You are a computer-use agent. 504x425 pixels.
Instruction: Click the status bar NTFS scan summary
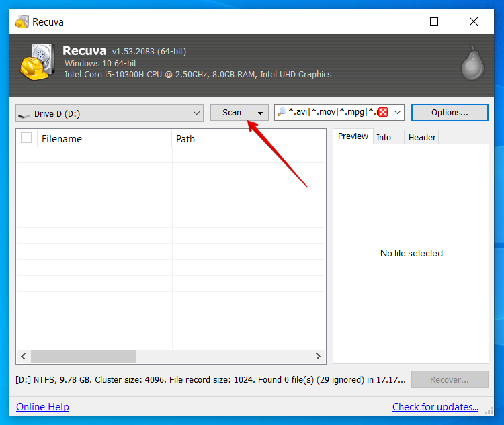tap(211, 380)
